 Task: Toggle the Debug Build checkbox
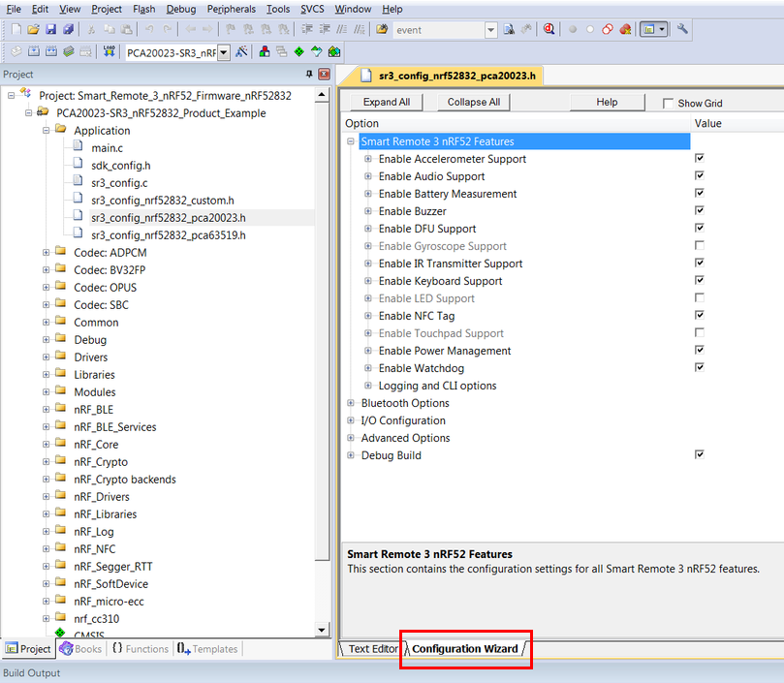pyautogui.click(x=700, y=454)
